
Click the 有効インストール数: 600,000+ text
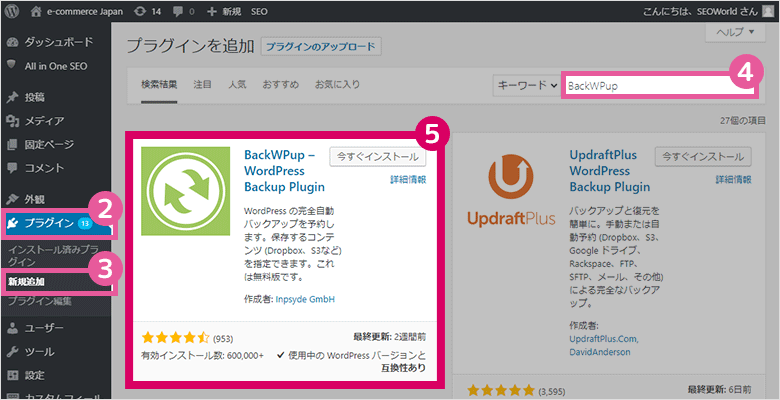[x=203, y=355]
